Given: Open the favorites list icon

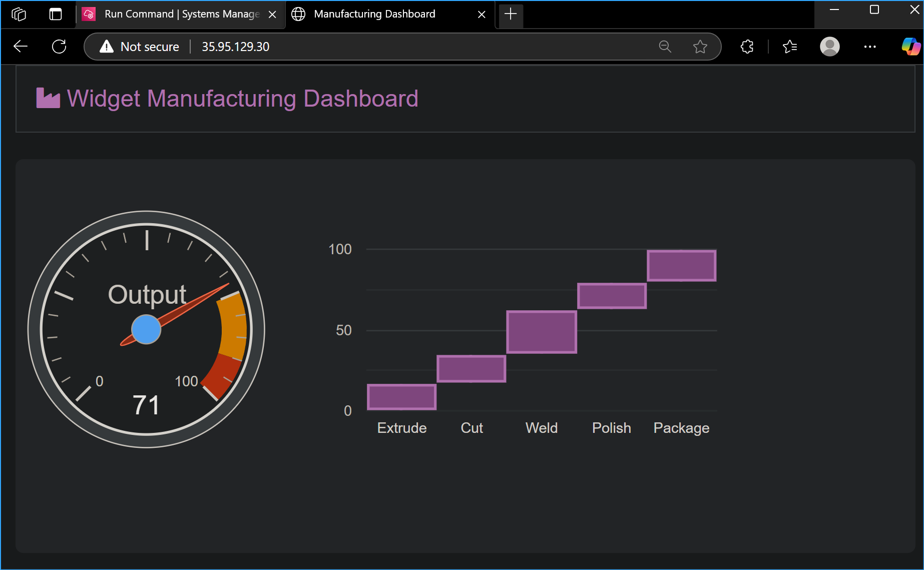Looking at the screenshot, I should pyautogui.click(x=789, y=46).
